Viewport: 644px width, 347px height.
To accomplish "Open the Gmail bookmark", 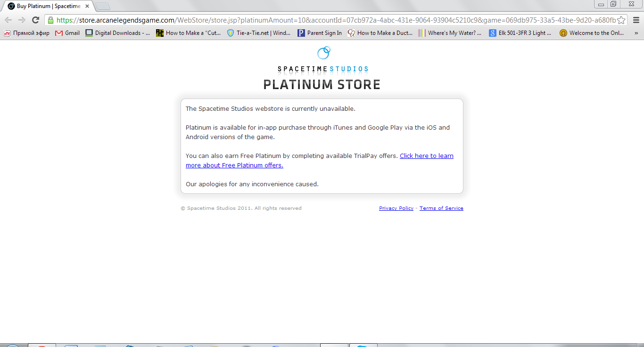I will (67, 33).
